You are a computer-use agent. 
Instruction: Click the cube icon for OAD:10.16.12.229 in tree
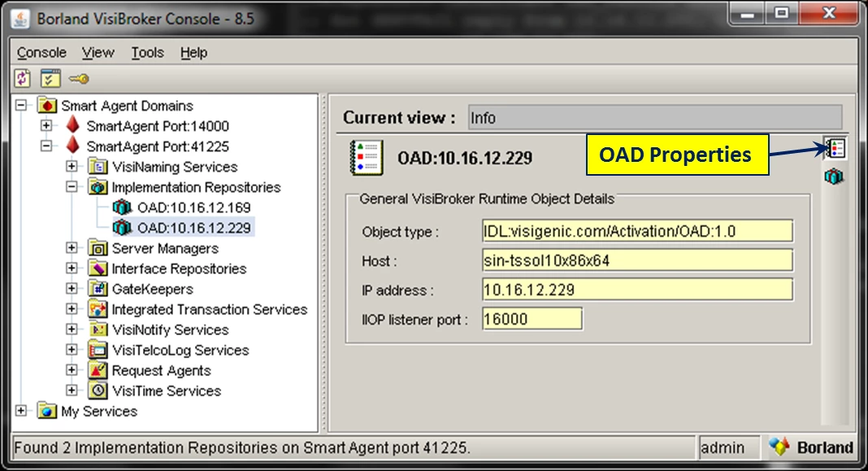click(x=122, y=228)
